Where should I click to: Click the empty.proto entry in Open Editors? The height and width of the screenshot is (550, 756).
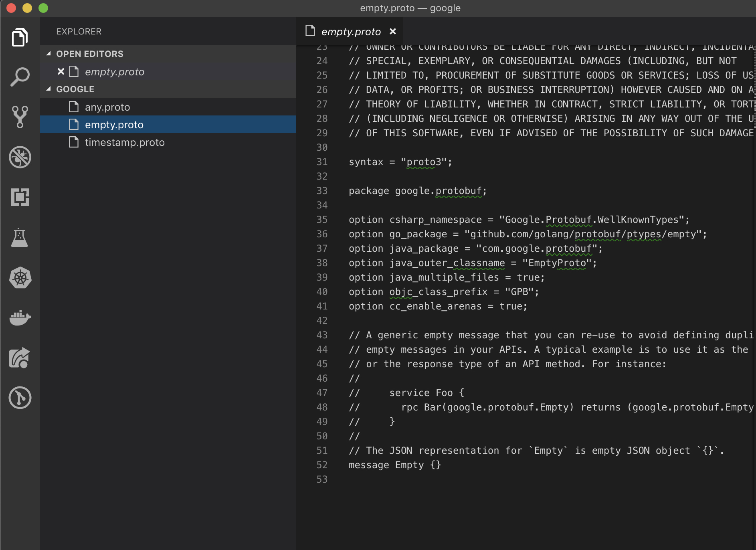pyautogui.click(x=115, y=72)
